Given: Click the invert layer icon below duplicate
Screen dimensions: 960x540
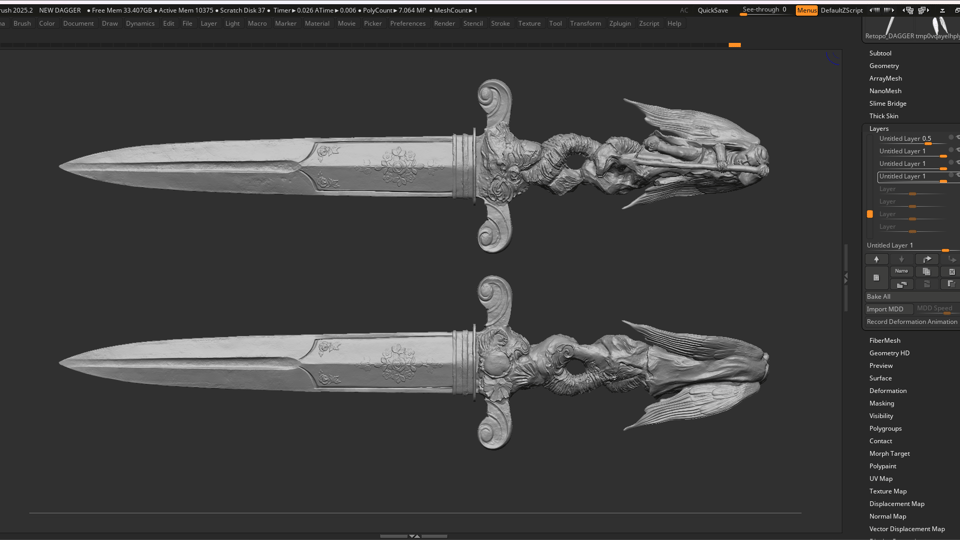Looking at the screenshot, I should (926, 284).
